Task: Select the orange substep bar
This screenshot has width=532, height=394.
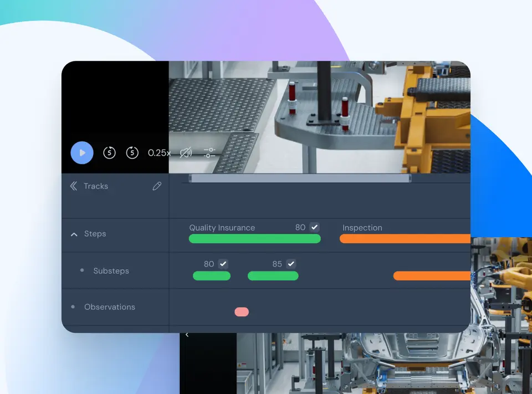Action: [432, 276]
